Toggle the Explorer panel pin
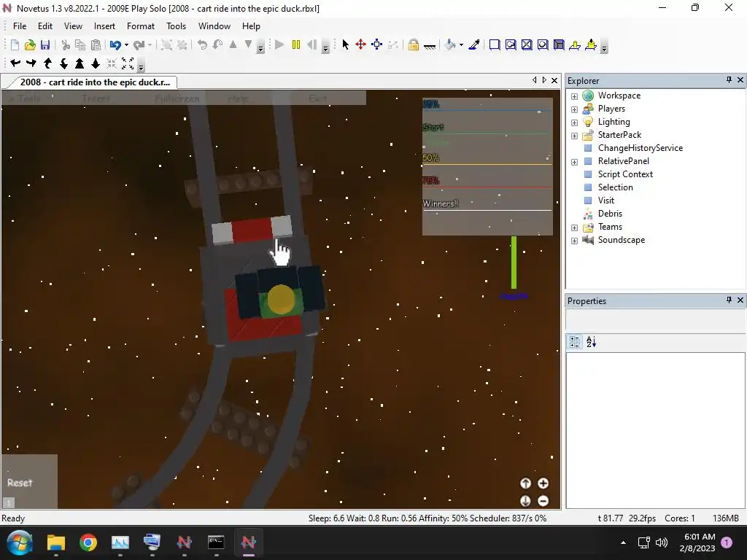Viewport: 747px width, 560px height. [x=729, y=80]
